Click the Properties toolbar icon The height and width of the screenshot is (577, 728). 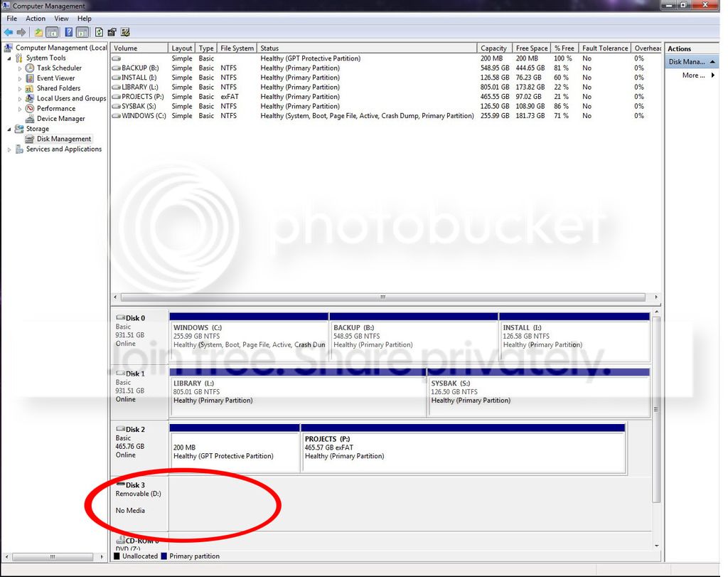pos(112,32)
